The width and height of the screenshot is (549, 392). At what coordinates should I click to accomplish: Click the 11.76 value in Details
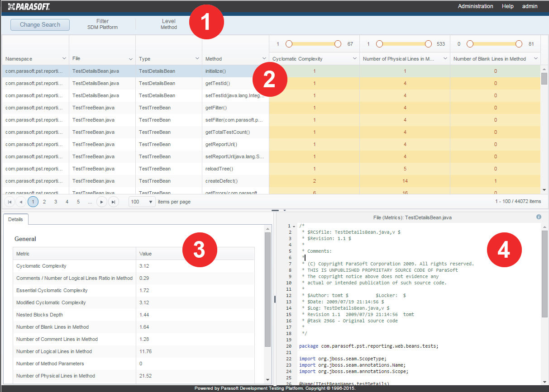click(x=146, y=351)
